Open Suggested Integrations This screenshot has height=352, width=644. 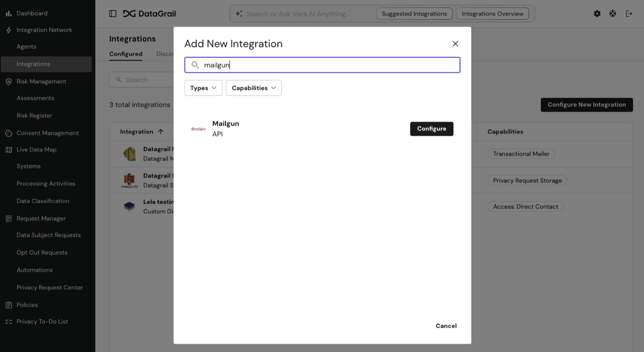(414, 14)
